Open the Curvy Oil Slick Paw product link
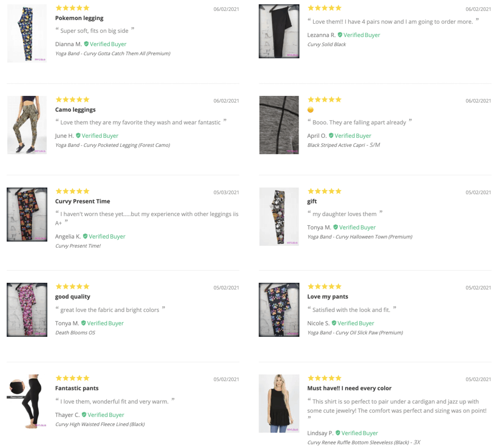Image resolution: width=497 pixels, height=448 pixels. [355, 333]
